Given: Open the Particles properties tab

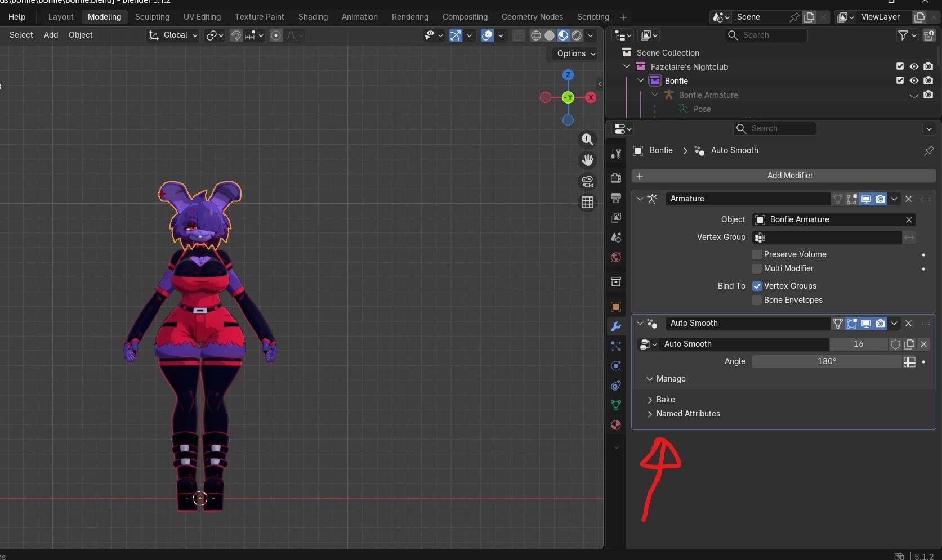Looking at the screenshot, I should pyautogui.click(x=616, y=346).
